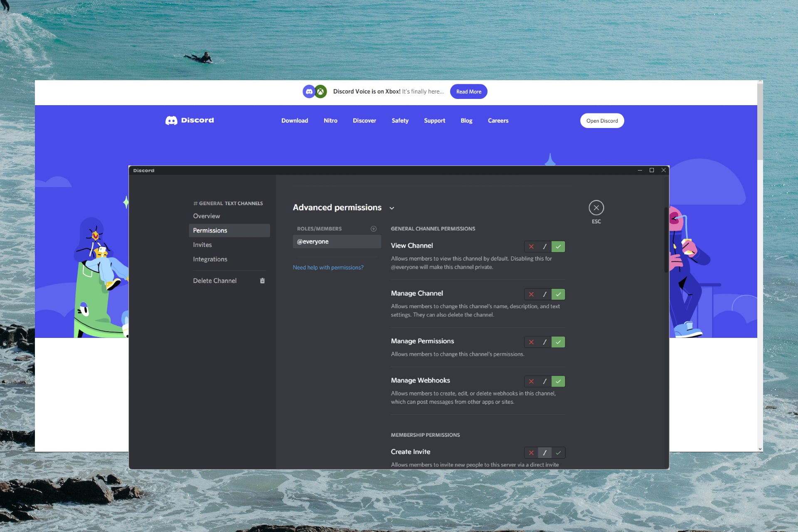Open the Overview settings tab

coord(207,216)
